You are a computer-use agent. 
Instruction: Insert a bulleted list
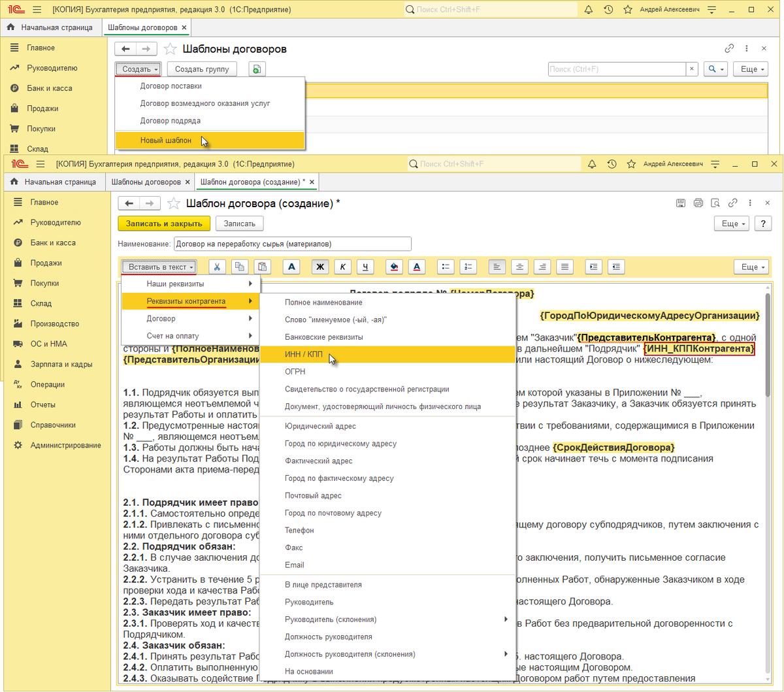click(x=446, y=267)
